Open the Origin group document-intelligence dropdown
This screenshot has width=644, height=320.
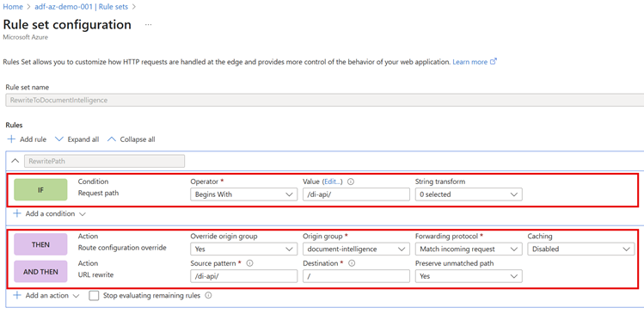pos(356,249)
